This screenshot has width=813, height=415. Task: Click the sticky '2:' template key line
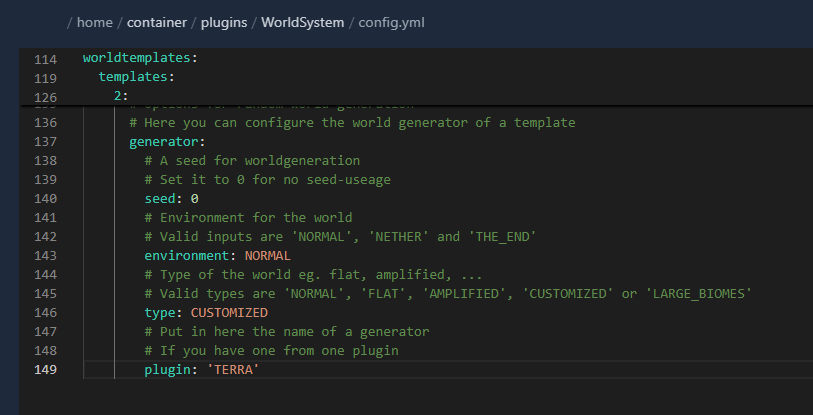(x=121, y=96)
